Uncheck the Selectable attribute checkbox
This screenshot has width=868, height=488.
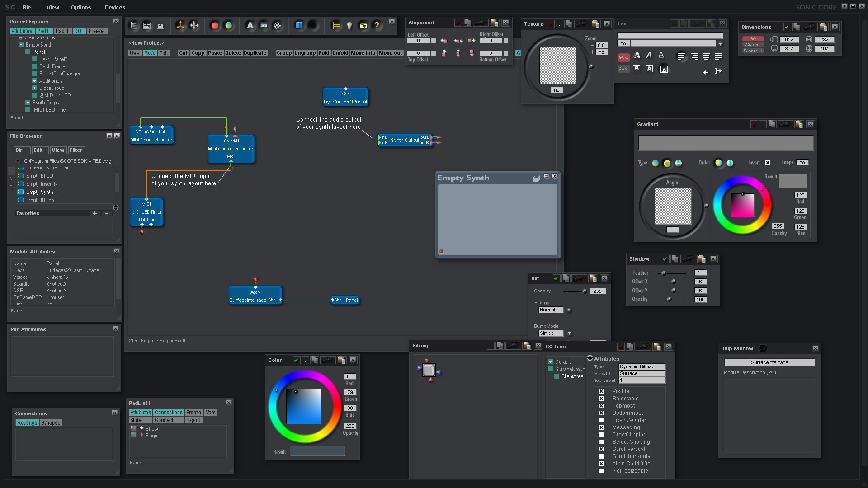click(x=601, y=399)
